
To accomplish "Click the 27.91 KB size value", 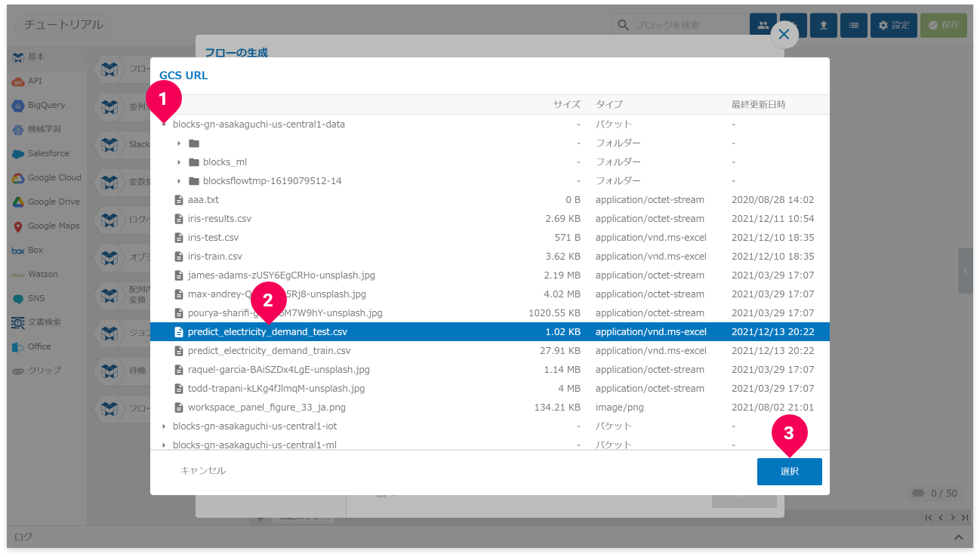I will [x=560, y=351].
